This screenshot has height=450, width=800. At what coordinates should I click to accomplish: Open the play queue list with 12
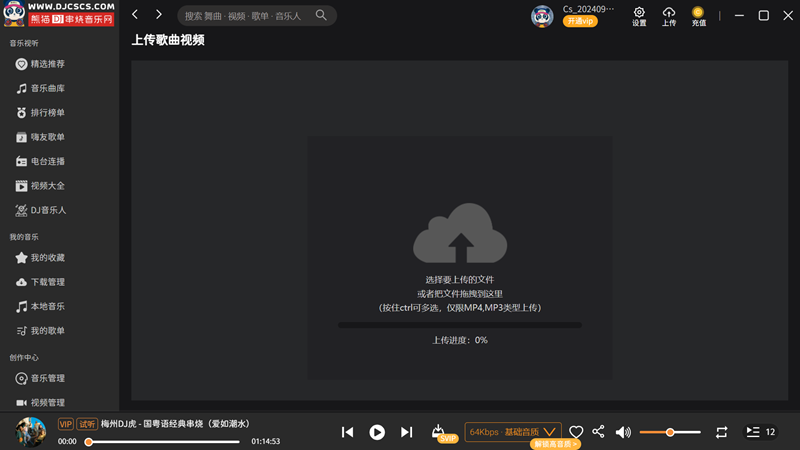(x=760, y=432)
